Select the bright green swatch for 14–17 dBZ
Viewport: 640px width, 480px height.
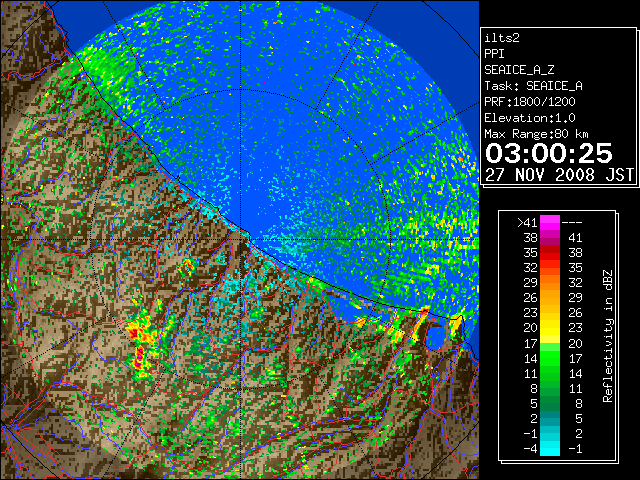point(550,359)
